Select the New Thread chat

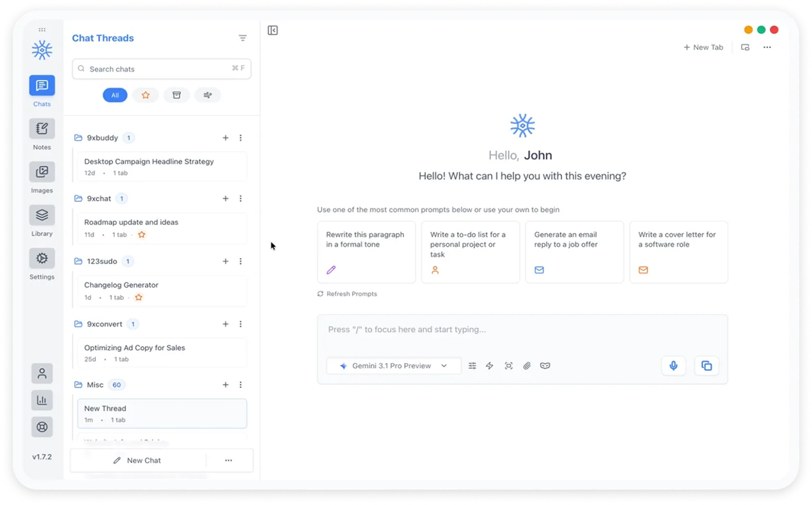click(162, 414)
